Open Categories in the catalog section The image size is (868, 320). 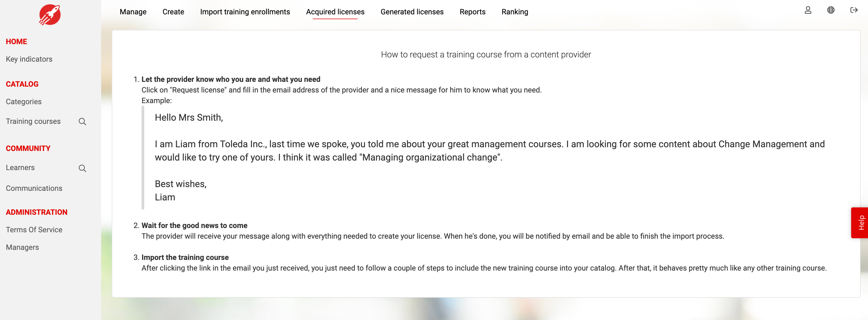coord(24,102)
